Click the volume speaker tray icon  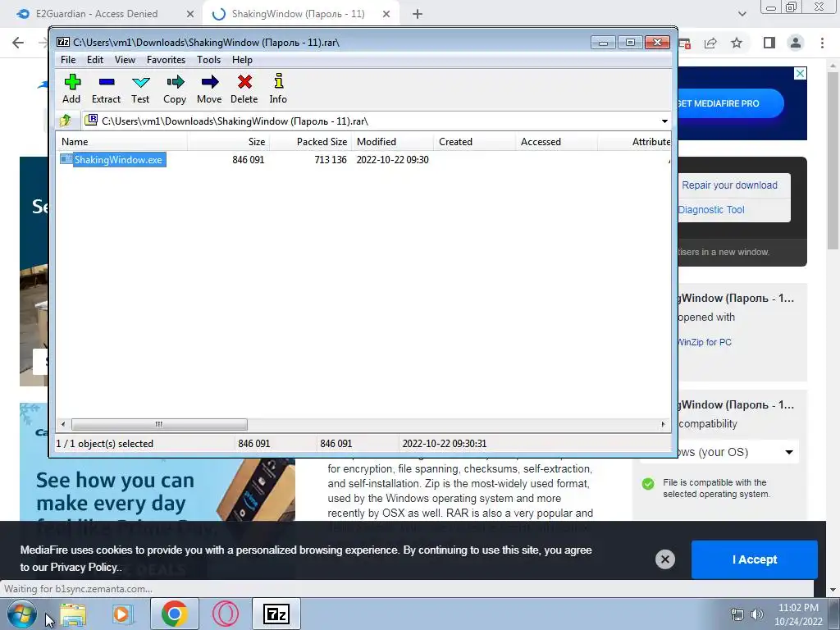coord(756,614)
